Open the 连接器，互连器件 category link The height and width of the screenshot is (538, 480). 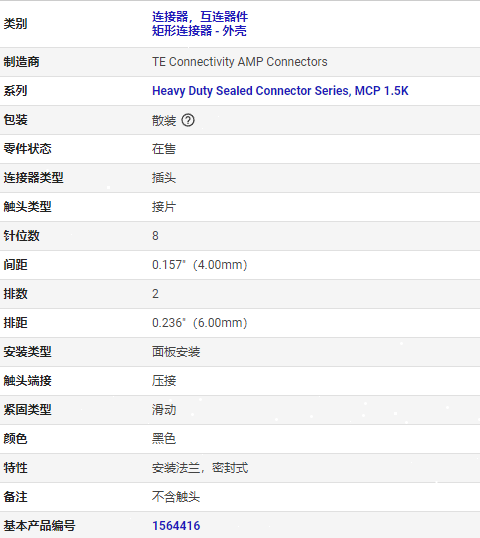(x=200, y=16)
